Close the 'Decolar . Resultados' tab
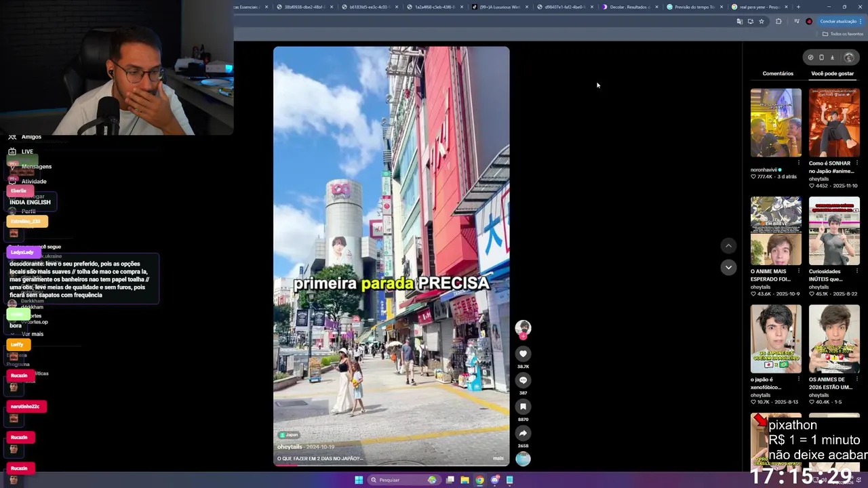The image size is (868, 488). click(x=656, y=7)
